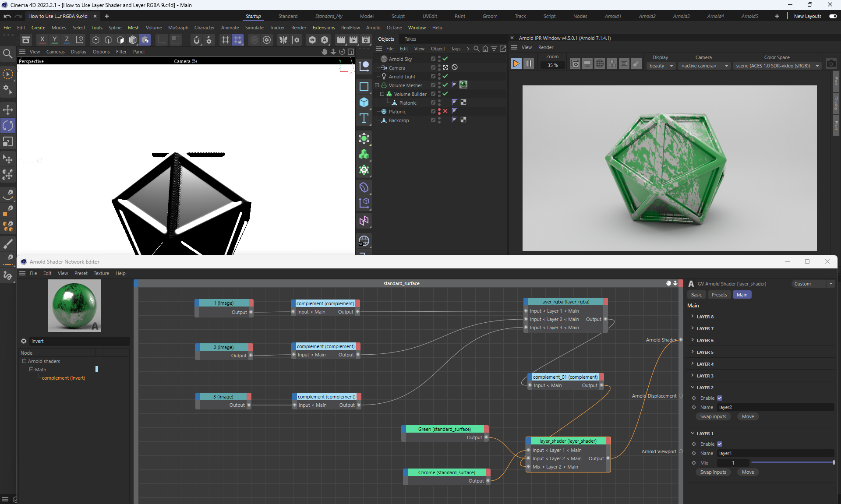This screenshot has width=841, height=504.
Task: Start the IPR render play button
Action: tap(516, 64)
